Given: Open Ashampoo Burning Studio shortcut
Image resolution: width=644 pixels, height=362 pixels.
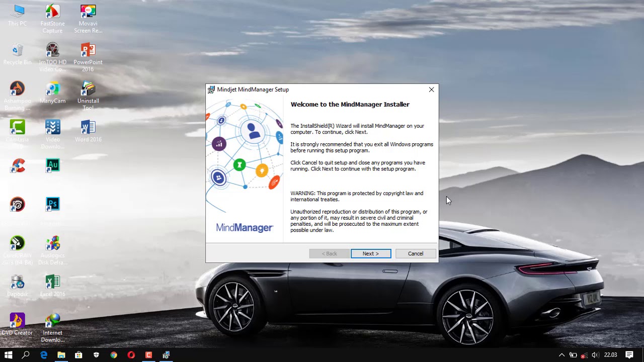Looking at the screenshot, I should click(17, 96).
